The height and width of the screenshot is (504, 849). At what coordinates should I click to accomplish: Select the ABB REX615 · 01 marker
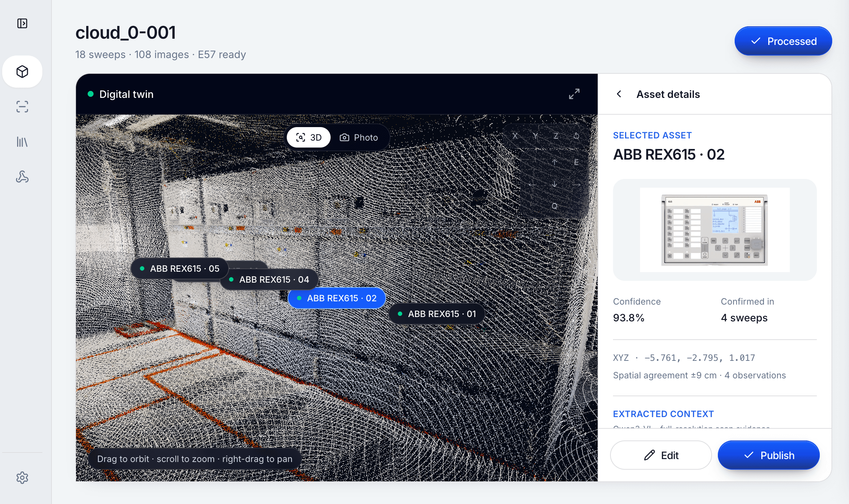437,314
